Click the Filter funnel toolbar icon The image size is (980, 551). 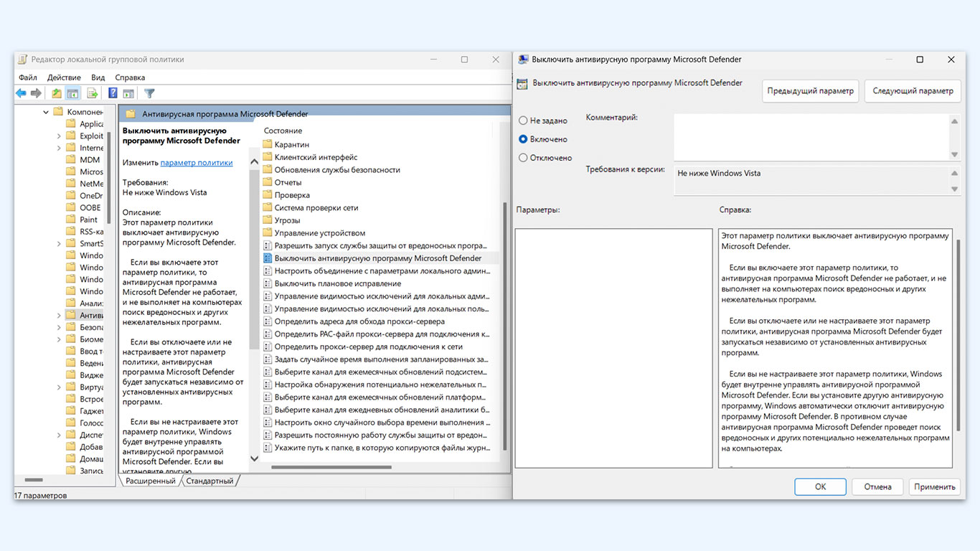click(x=149, y=93)
